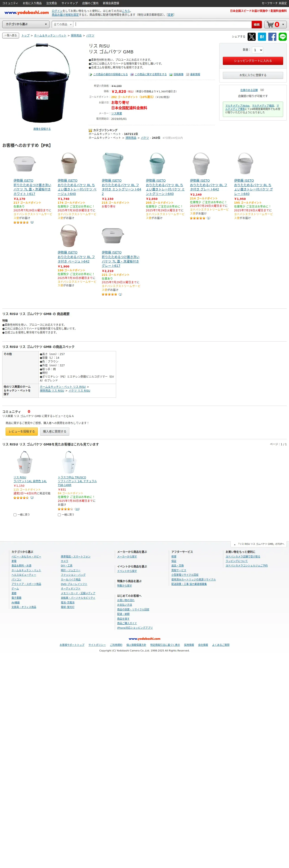
Task: Open footer メーカーから探す link
Action: click(127, 557)
